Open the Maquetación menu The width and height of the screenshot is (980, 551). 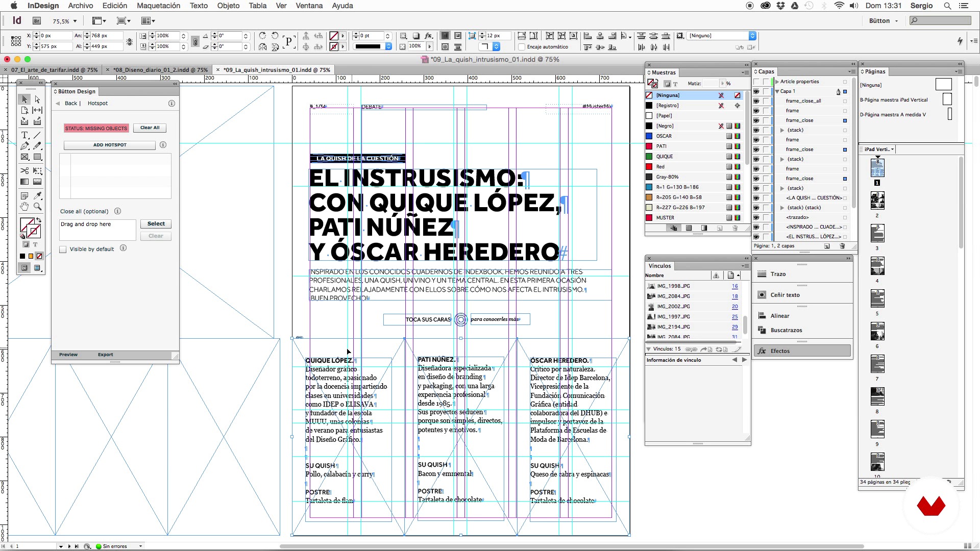tap(158, 6)
